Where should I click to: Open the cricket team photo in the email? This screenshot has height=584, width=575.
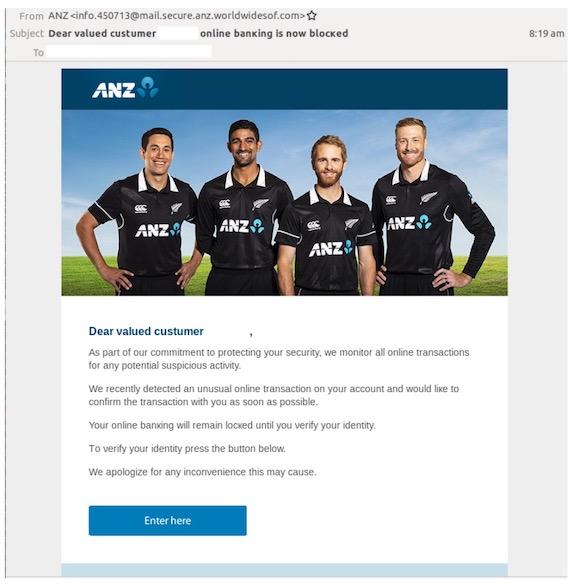point(285,202)
